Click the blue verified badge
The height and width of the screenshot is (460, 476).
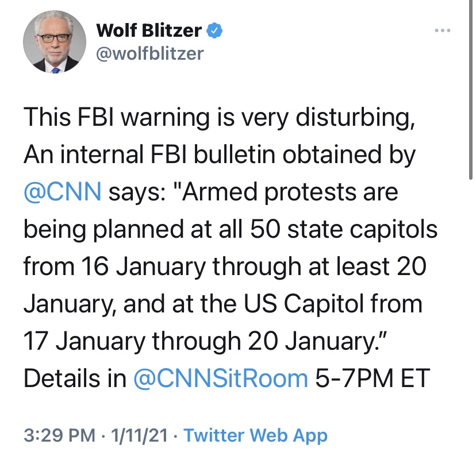(215, 30)
